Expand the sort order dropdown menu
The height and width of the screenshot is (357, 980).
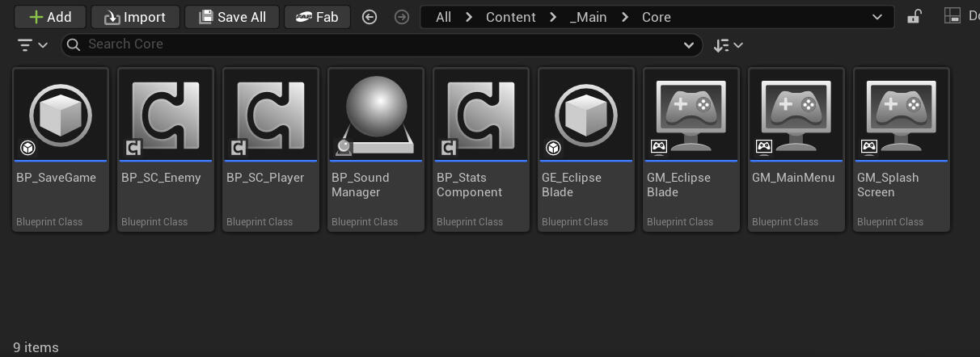coord(728,45)
